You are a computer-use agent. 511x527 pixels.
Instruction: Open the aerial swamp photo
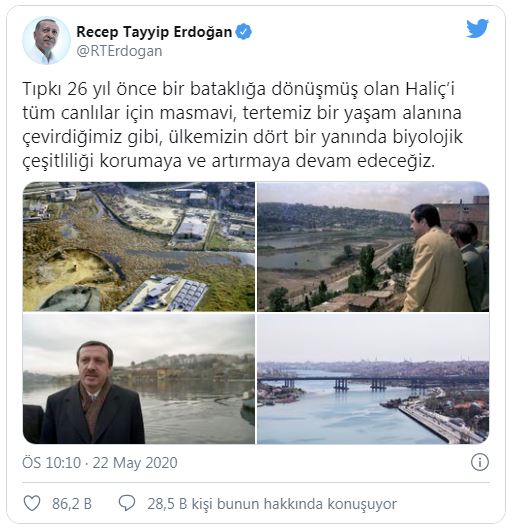(x=139, y=246)
